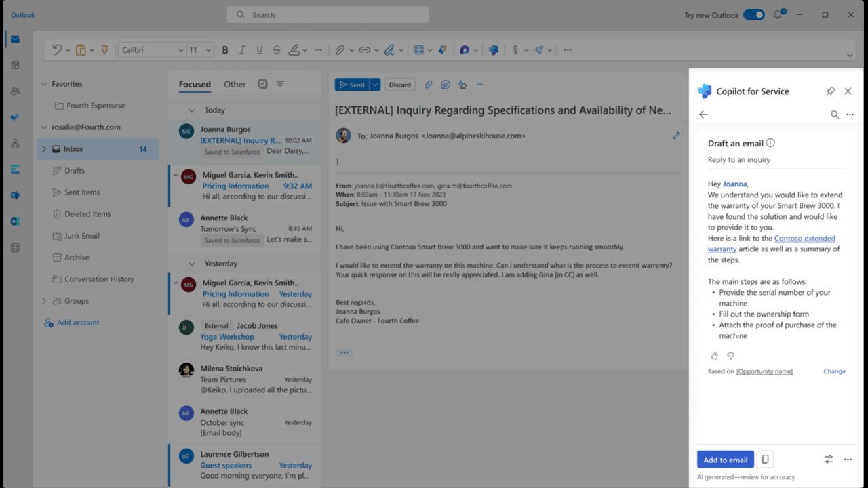Viewport: 868px width, 488px height.
Task: Click the Search box at the top
Action: coord(328,15)
